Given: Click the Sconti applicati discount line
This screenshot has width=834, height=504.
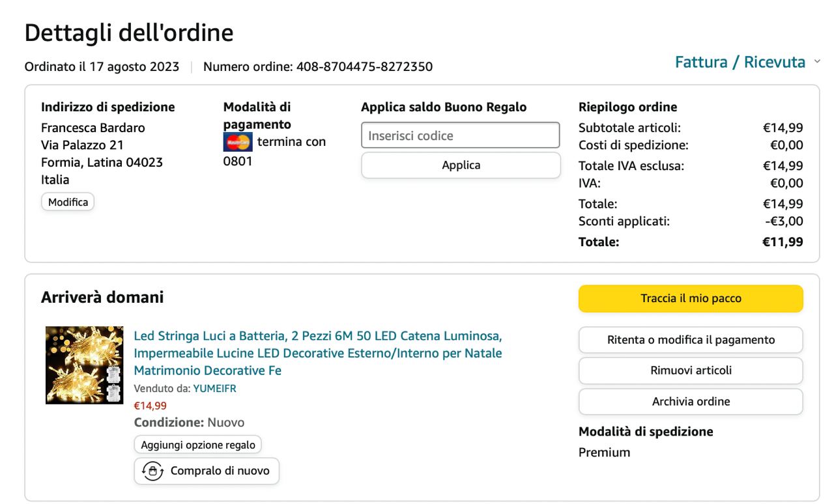Looking at the screenshot, I should coord(624,221).
